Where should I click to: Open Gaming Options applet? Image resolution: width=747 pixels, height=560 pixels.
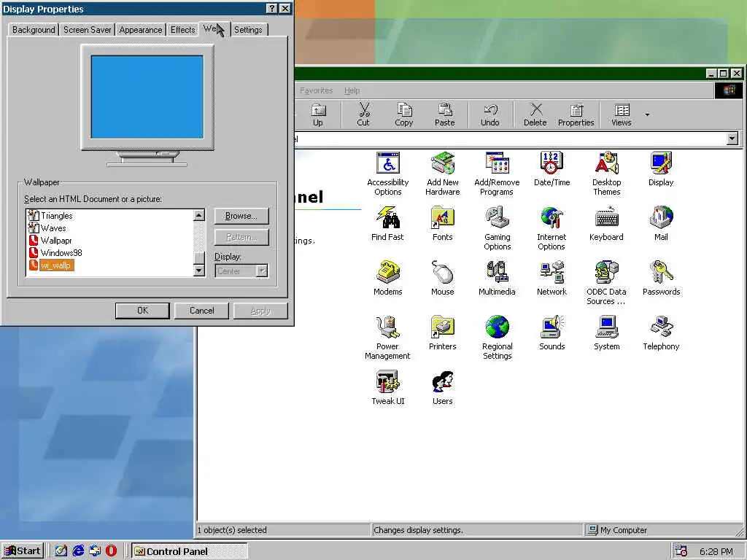497,228
